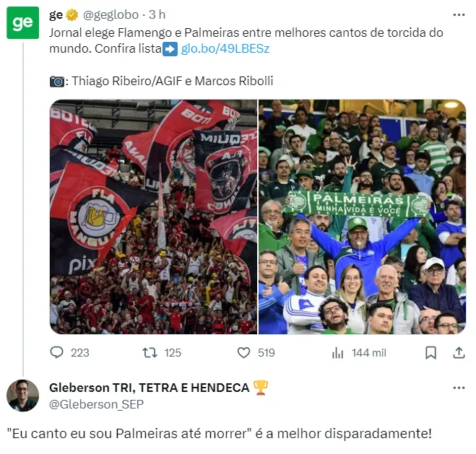Click the @geglobo handle
This screenshot has height=454, width=476.
(111, 14)
